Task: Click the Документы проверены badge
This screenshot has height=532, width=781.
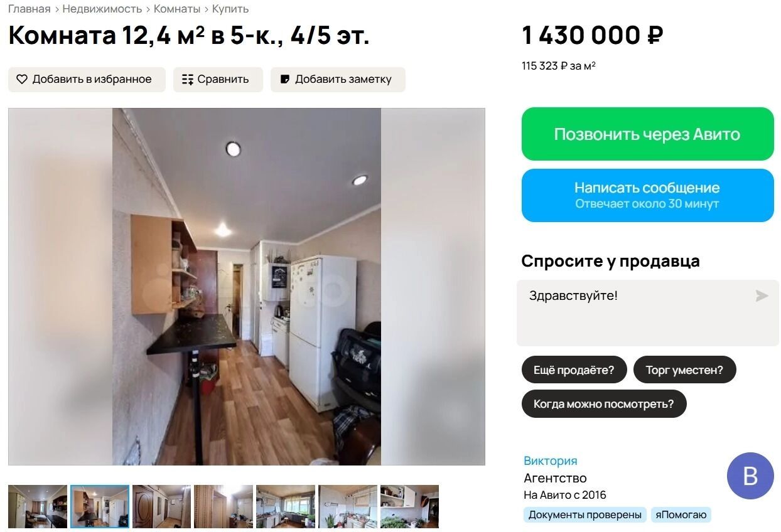Action: pyautogui.click(x=585, y=515)
